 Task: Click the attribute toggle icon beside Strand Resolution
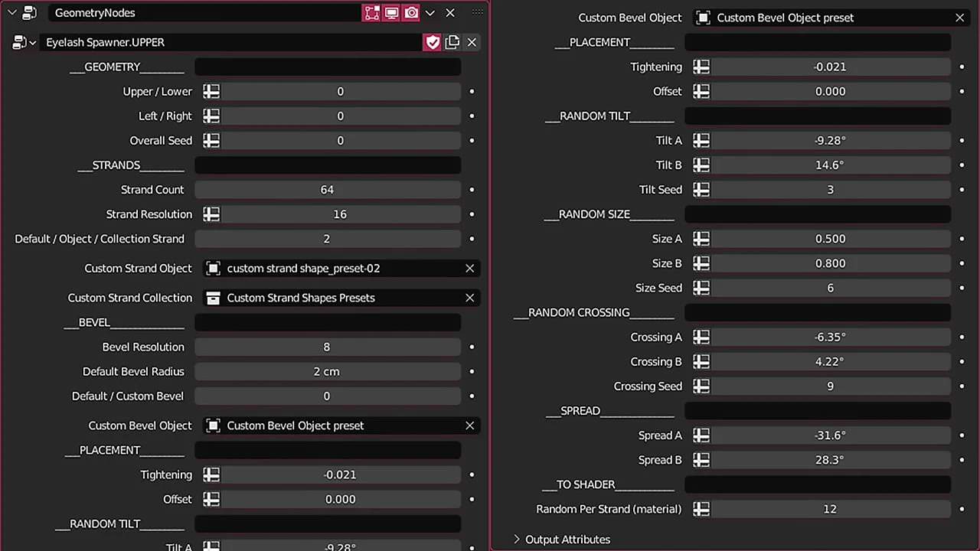click(211, 214)
